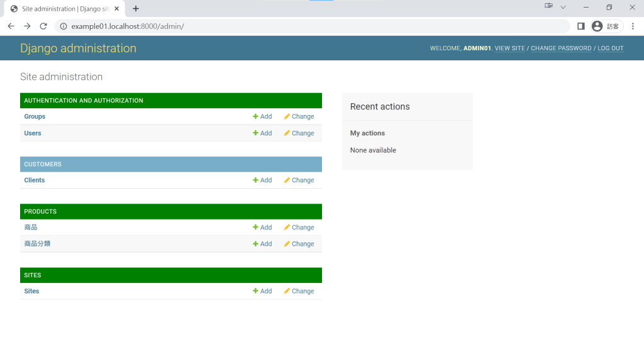644x342 pixels.
Task: Select the Site administration browser tab
Action: [x=65, y=9]
